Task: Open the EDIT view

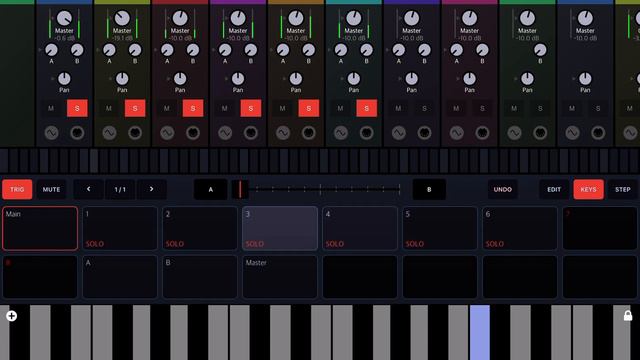Action: point(554,189)
